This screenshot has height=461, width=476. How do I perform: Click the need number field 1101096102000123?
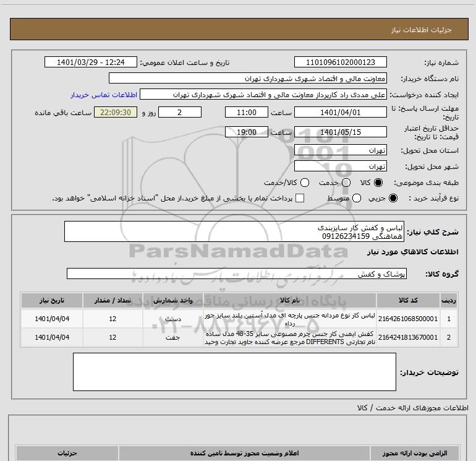pyautogui.click(x=340, y=62)
